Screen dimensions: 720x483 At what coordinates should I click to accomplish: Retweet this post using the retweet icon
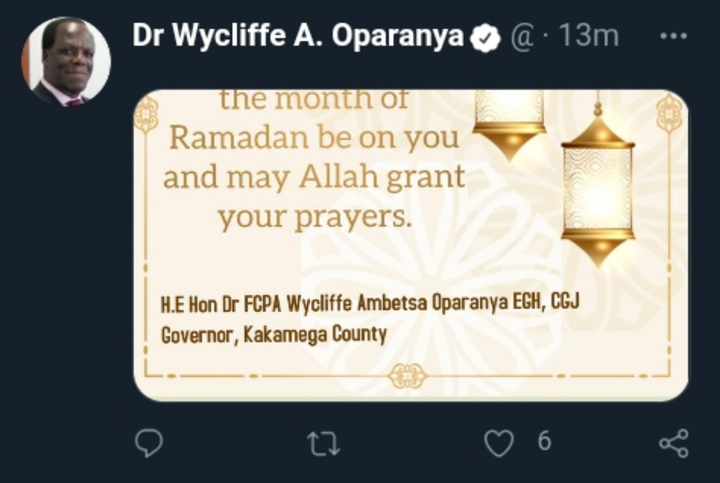pyautogui.click(x=323, y=444)
